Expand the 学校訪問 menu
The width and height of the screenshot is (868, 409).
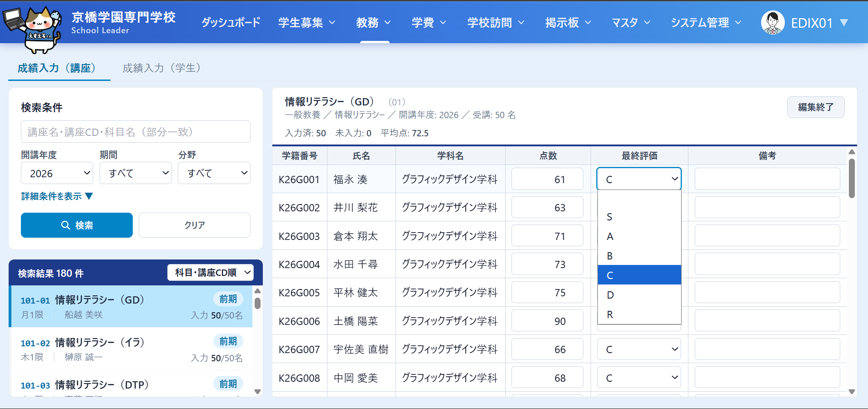pos(496,23)
